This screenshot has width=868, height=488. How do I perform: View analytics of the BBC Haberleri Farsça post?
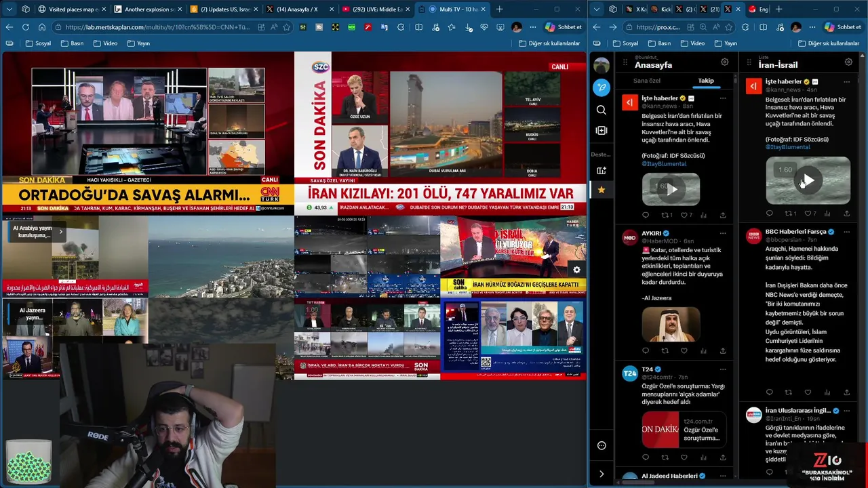click(827, 392)
